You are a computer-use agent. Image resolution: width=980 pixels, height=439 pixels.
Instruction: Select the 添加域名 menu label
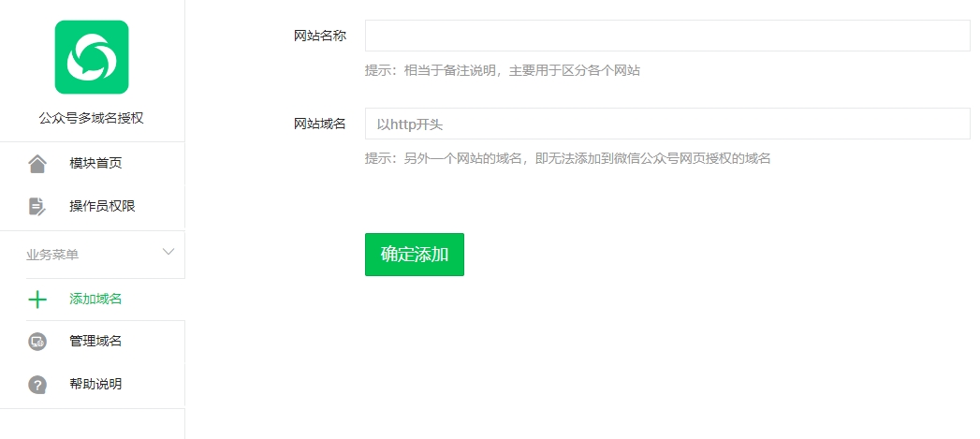(95, 299)
